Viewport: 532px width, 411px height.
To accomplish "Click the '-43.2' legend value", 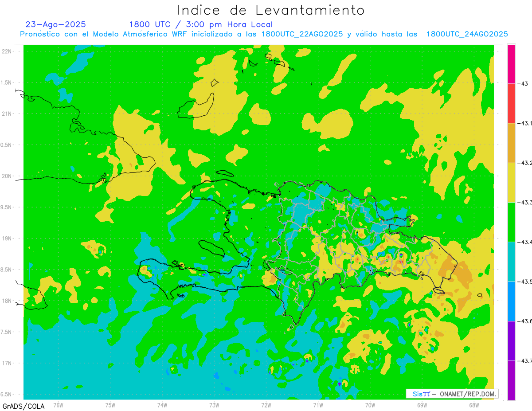I will click(x=525, y=163).
